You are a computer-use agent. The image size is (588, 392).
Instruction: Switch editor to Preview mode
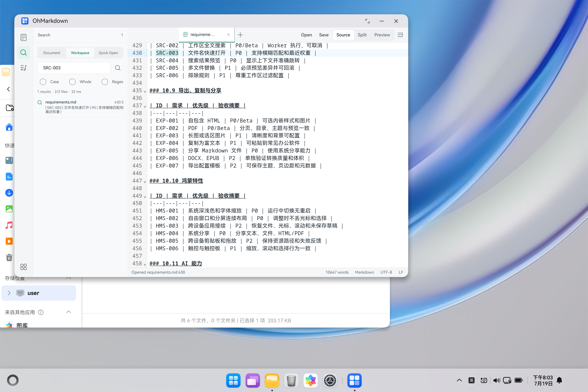pos(382,35)
